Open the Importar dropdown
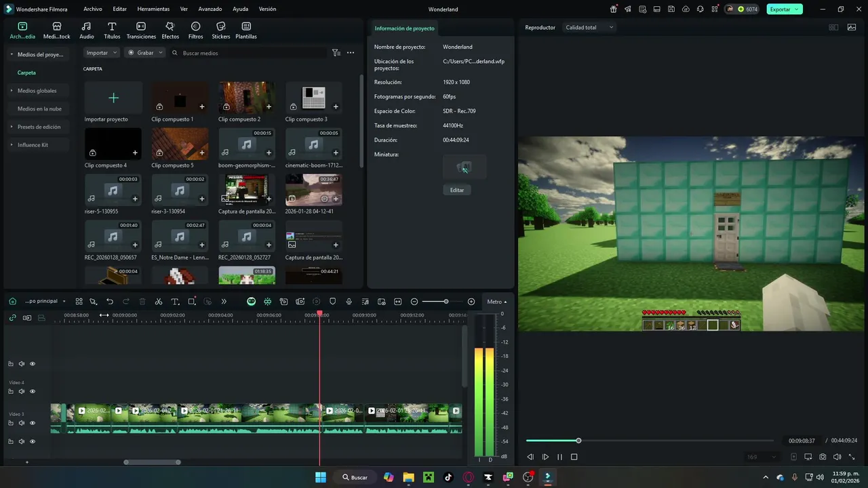 [x=102, y=52]
